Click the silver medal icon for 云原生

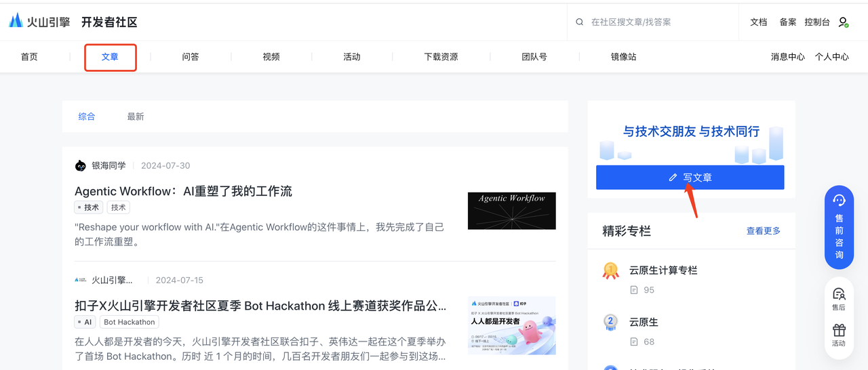pos(611,323)
